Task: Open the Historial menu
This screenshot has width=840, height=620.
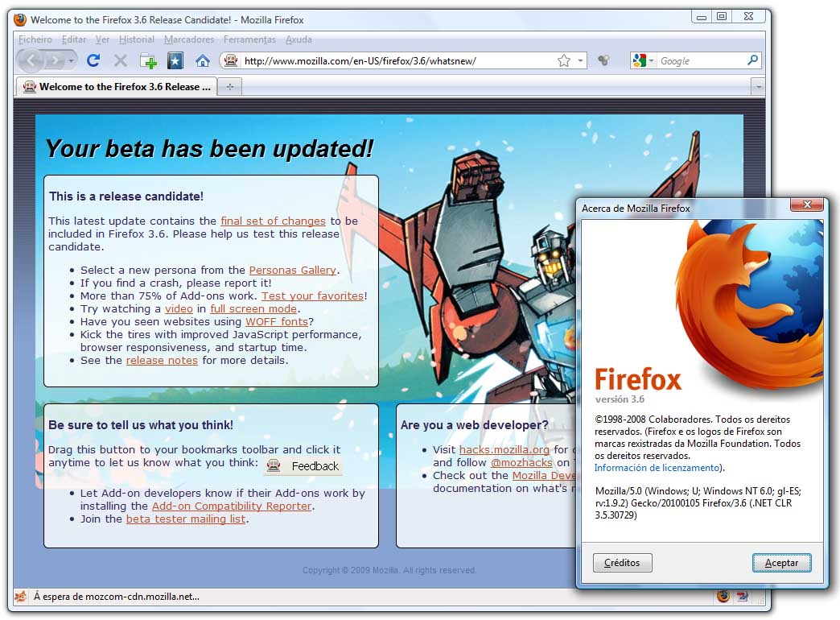Action: pos(136,39)
